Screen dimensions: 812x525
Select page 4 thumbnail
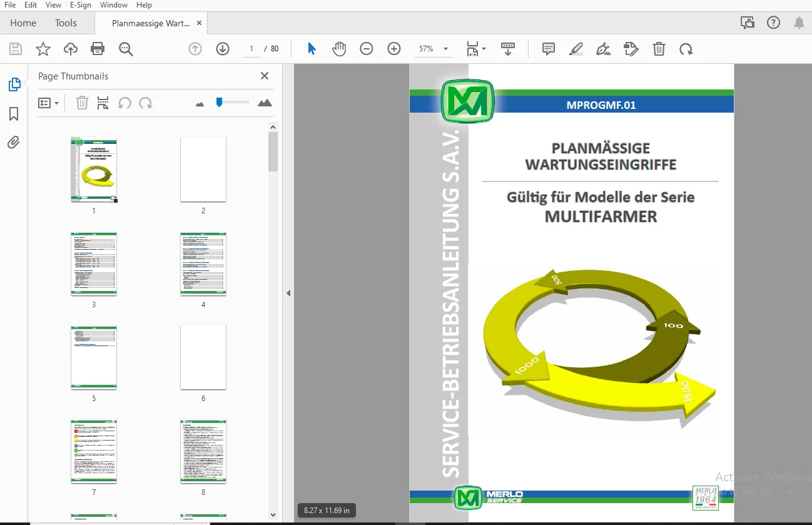pyautogui.click(x=203, y=263)
